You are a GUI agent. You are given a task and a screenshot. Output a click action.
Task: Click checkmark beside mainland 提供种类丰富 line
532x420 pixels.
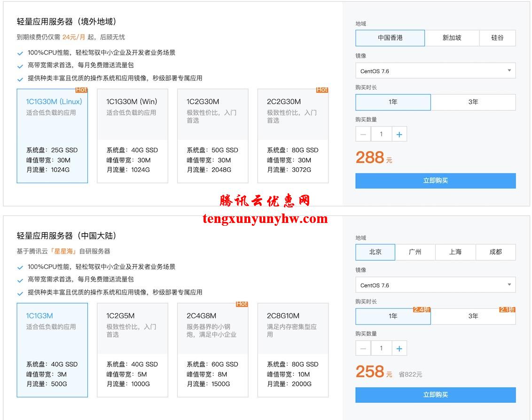(x=20, y=293)
